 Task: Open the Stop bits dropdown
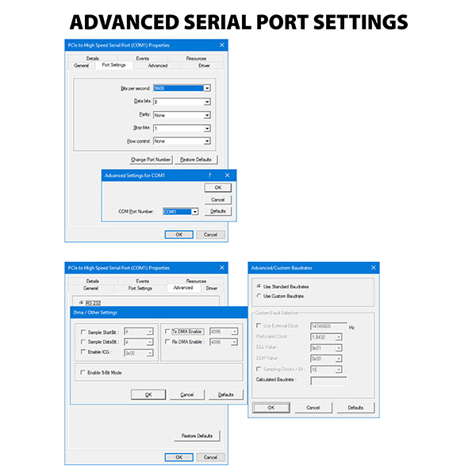pos(207,128)
